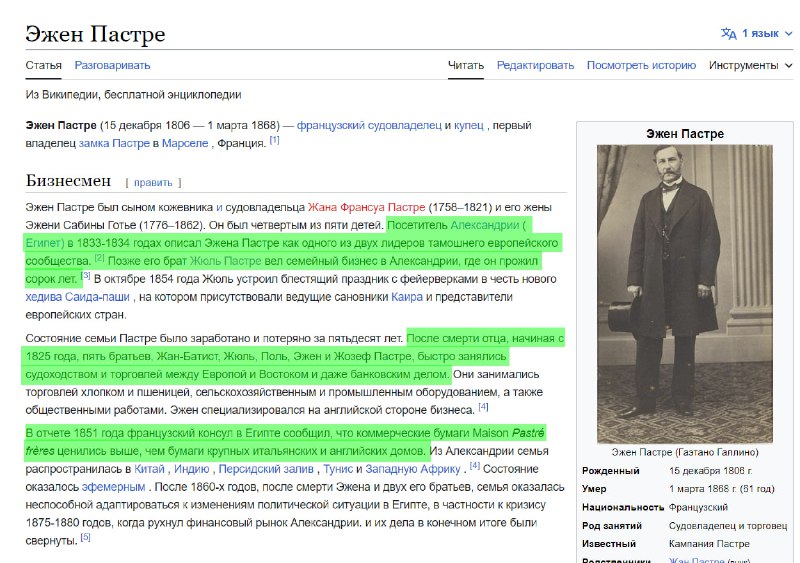Click "1 марта 1868 г. (61 год)" in infobox
Viewport: 800px width, 563px height.
point(721,489)
